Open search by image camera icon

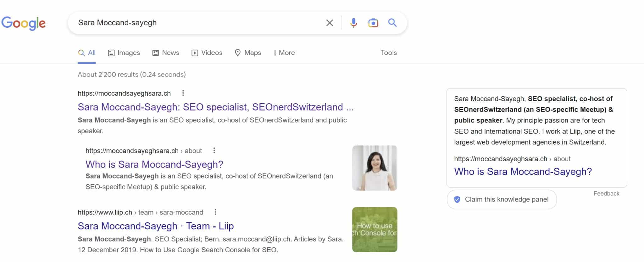point(373,23)
